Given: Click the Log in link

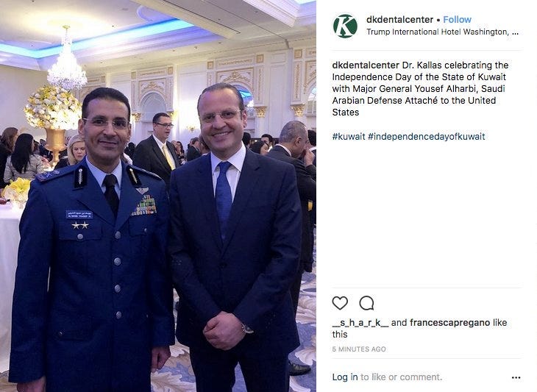Looking at the screenshot, I should click(345, 377).
